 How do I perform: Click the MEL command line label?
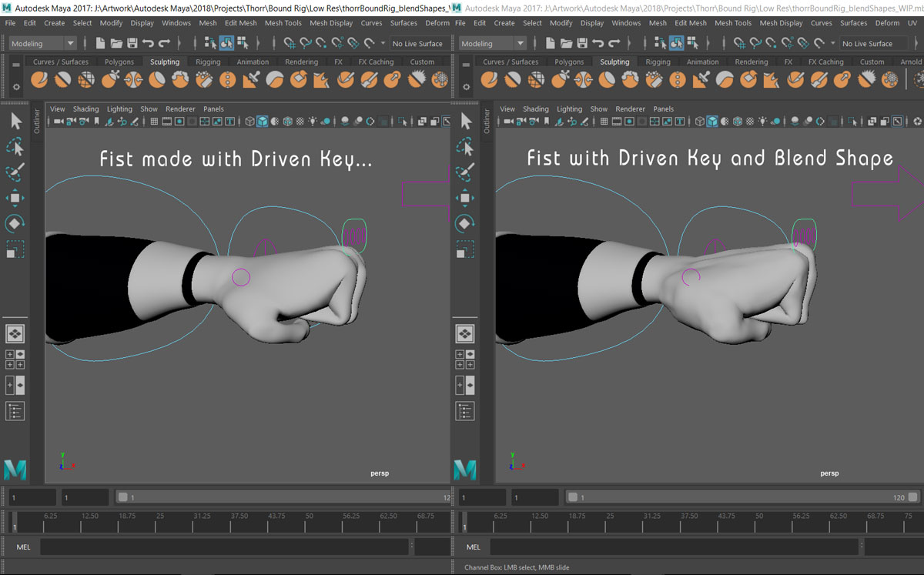22,547
